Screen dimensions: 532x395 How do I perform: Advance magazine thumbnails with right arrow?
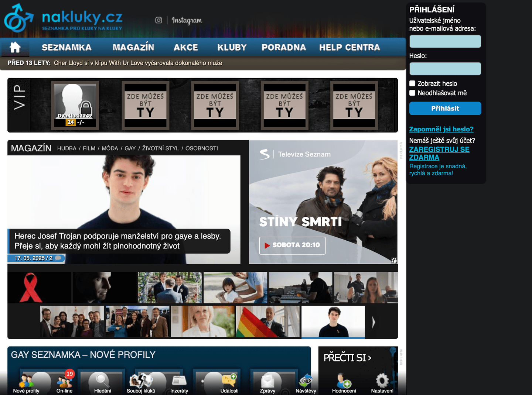pos(373,322)
